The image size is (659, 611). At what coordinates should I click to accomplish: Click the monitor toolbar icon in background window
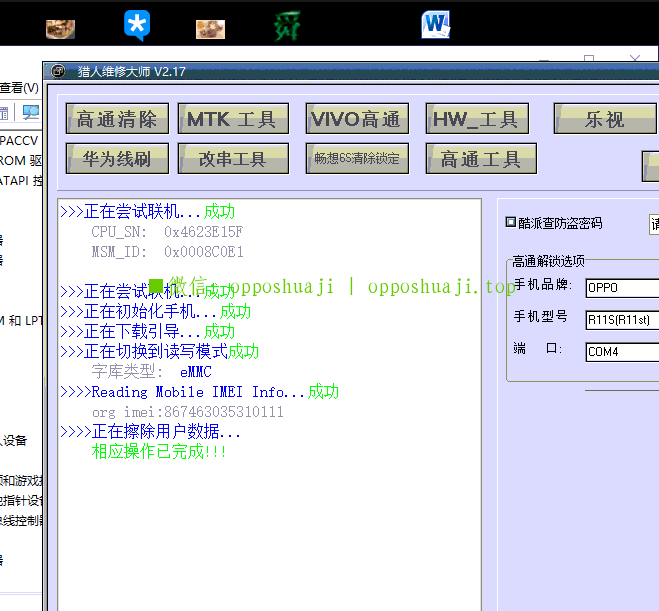[30, 113]
